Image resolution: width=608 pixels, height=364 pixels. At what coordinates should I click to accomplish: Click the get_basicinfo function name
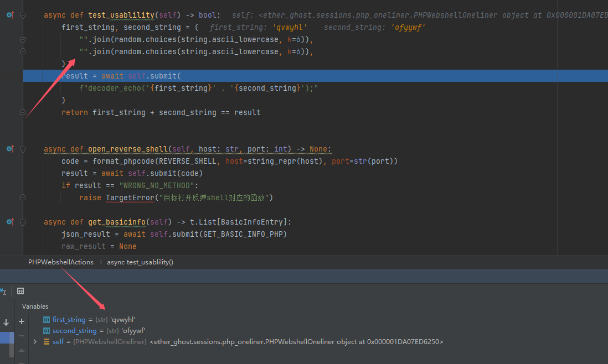[117, 222]
